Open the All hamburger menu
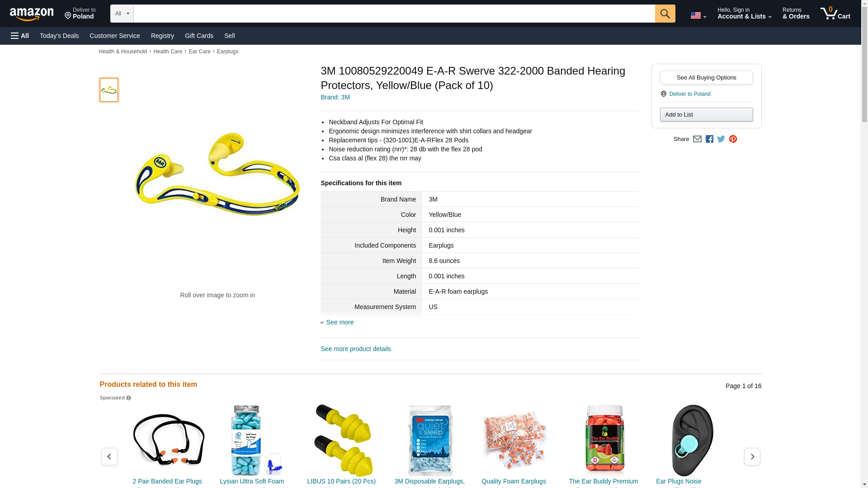Viewport: 868px width, 488px height. pos(20,36)
